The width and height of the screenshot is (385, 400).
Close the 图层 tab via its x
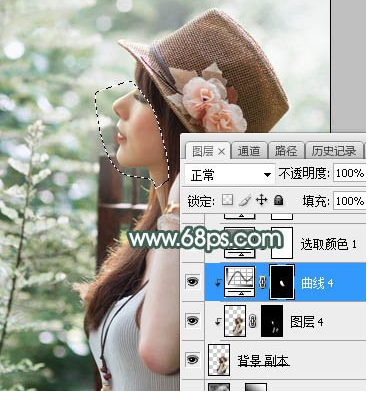tap(221, 152)
